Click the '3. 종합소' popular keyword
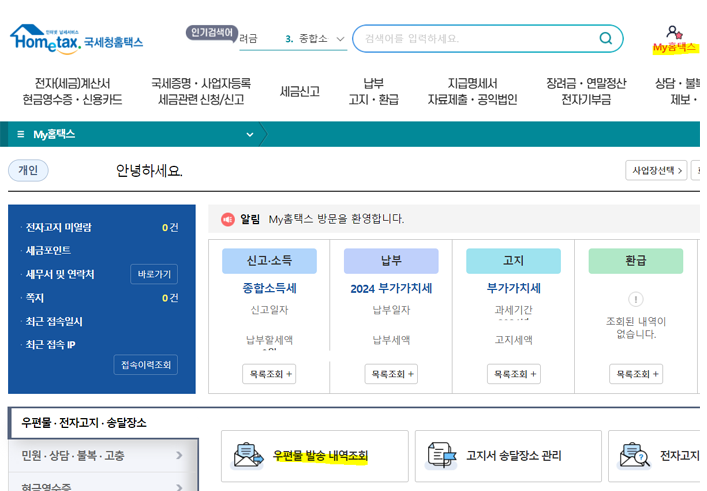The height and width of the screenshot is (491, 707). (307, 39)
